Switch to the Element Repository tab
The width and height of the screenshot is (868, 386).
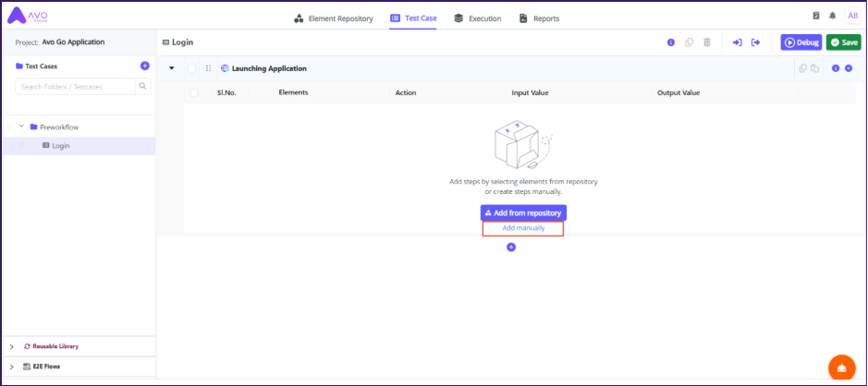pos(333,18)
